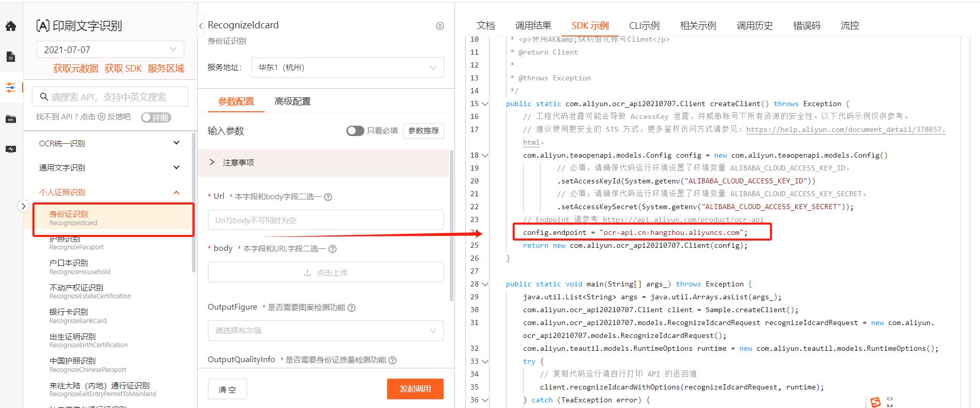980x408 pixels.
Task: Switch to the 调用历史 tab
Action: (x=754, y=26)
